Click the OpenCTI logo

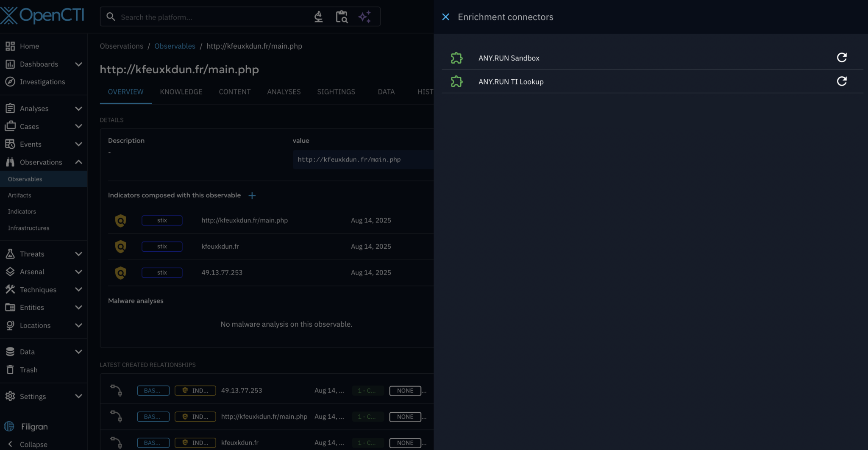point(42,15)
